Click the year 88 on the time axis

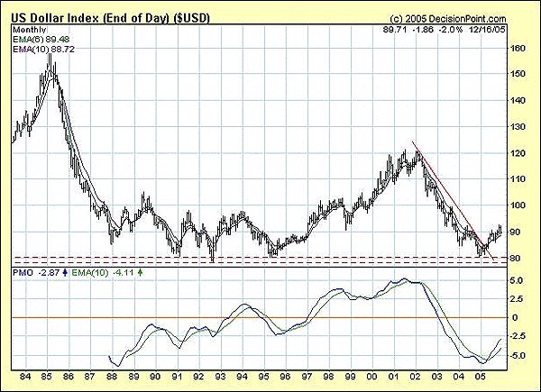tap(112, 376)
